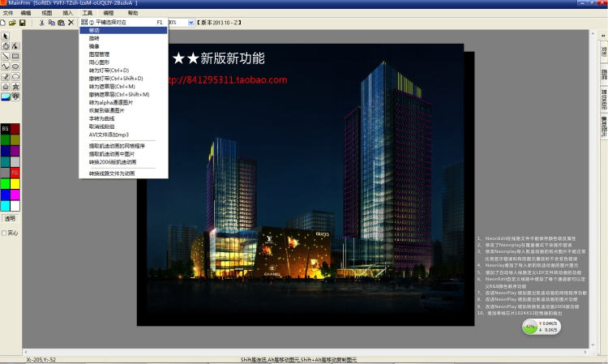Screen dimensions: 608x364
Task: Open the 编程 menu
Action: [109, 13]
